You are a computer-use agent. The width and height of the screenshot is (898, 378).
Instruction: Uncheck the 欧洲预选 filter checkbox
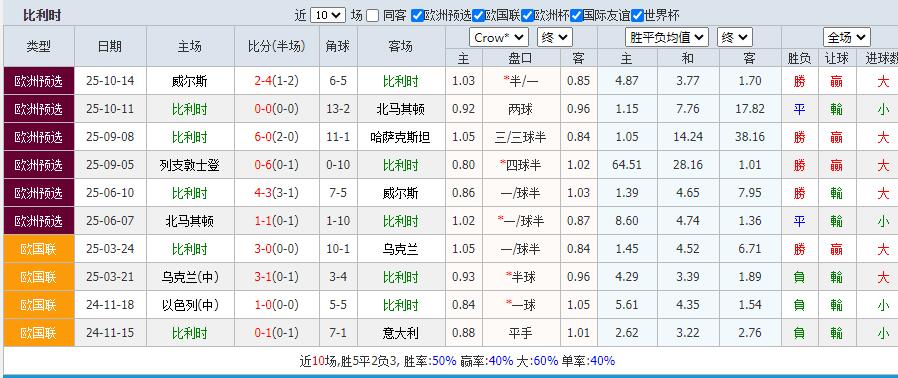pyautogui.click(x=418, y=15)
